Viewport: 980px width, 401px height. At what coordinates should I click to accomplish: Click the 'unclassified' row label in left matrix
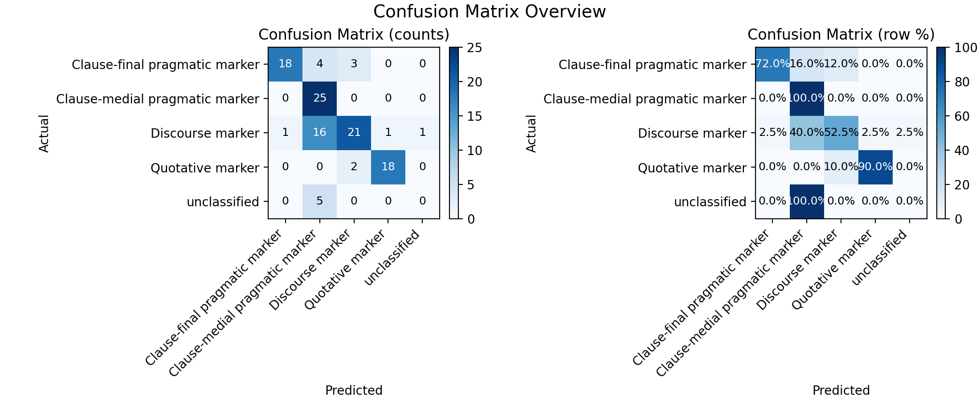click(223, 202)
